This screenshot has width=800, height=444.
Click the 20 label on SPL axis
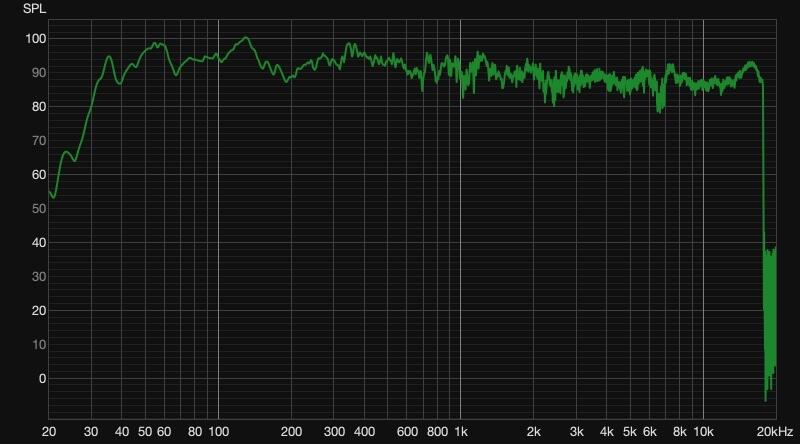point(39,311)
